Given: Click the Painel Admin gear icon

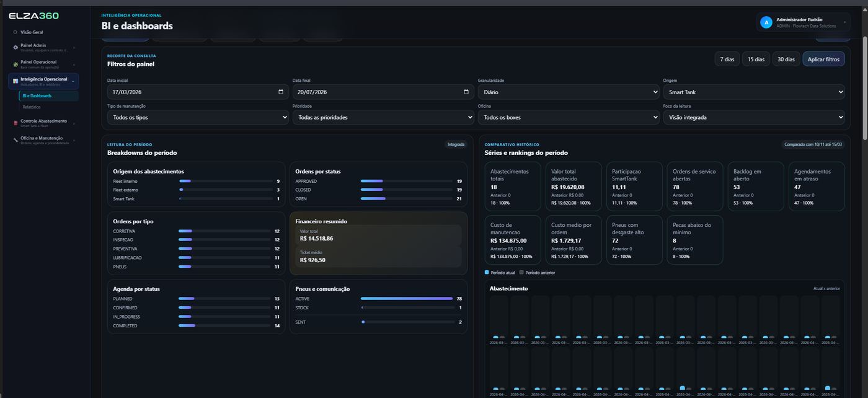Looking at the screenshot, I should [x=15, y=47].
